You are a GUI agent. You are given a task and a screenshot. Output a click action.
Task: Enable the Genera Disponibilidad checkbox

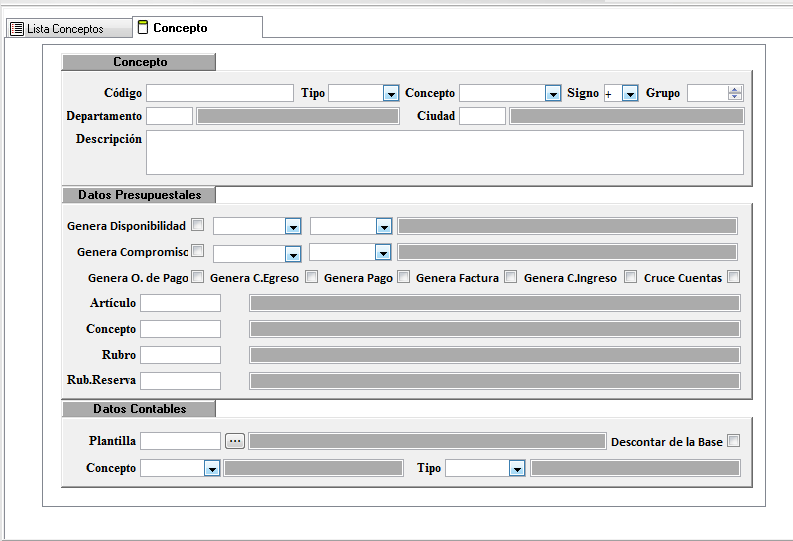[x=198, y=225]
